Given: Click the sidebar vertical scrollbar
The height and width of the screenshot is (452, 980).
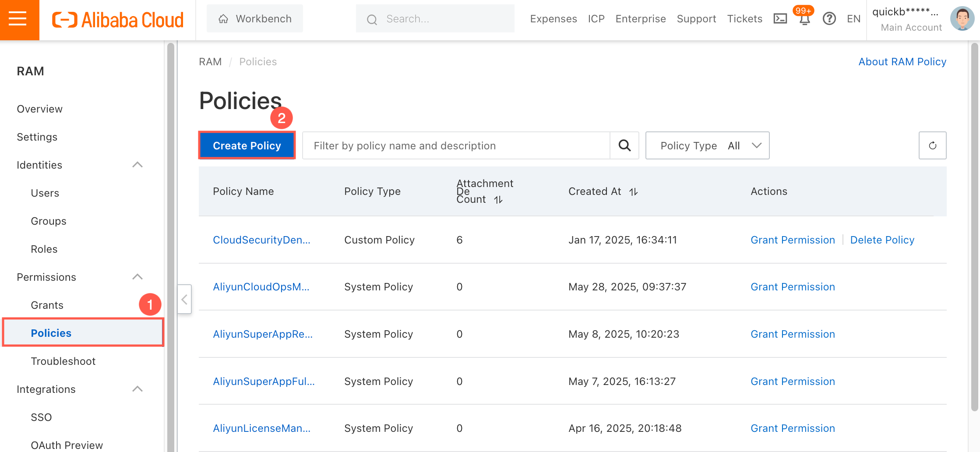Looking at the screenshot, I should 171,247.
